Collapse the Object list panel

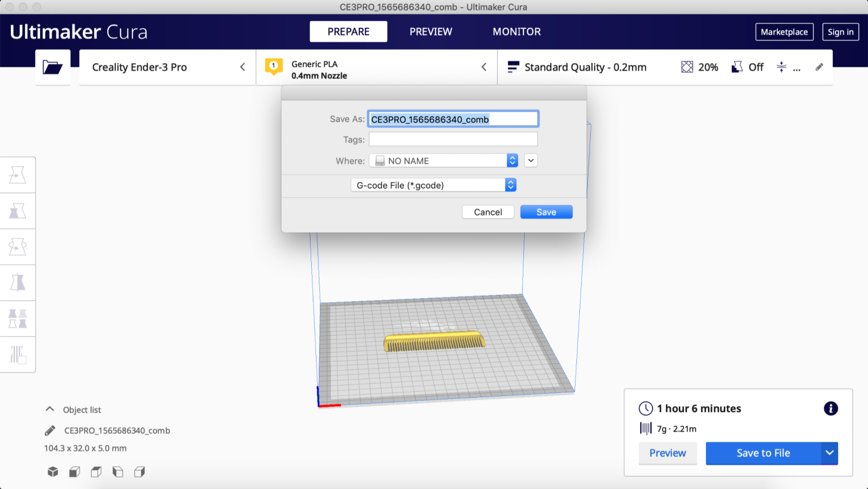pos(50,409)
